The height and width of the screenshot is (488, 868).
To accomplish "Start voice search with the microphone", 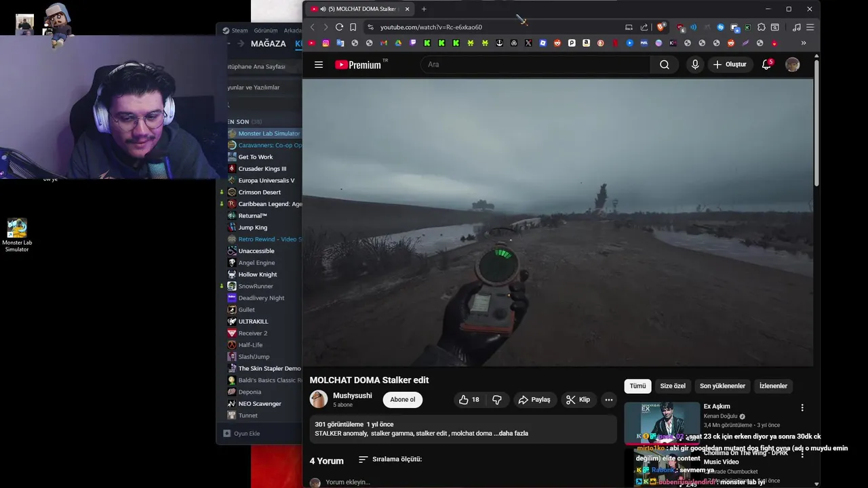I will (x=694, y=64).
